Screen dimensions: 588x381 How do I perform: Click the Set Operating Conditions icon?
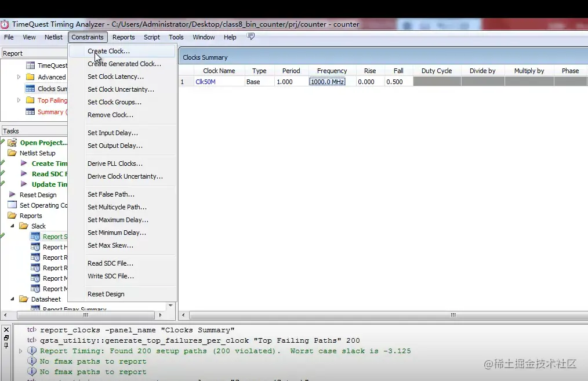point(12,205)
